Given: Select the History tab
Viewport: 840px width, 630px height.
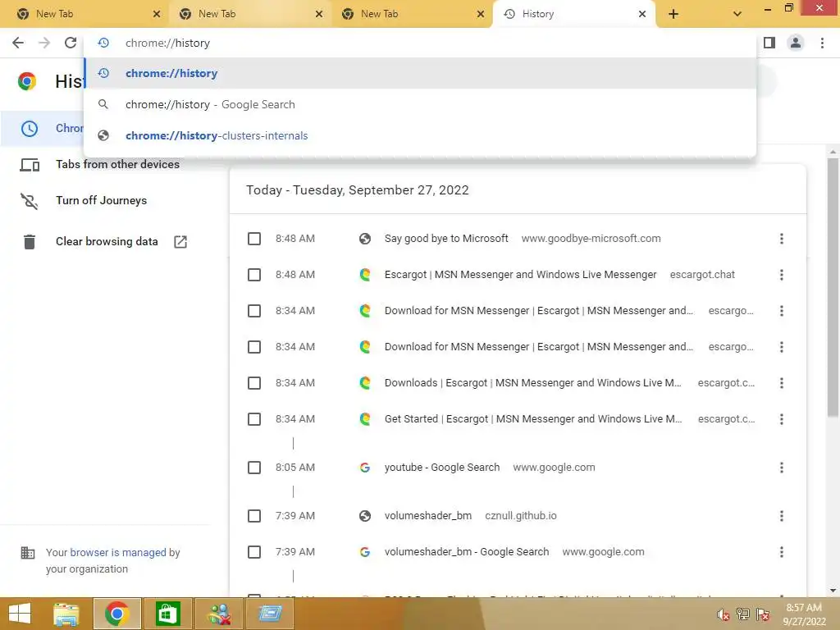Looking at the screenshot, I should point(573,14).
